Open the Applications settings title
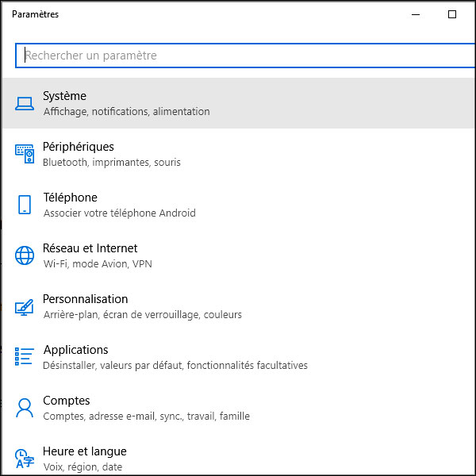Viewport: 476px width, 476px height. coord(75,350)
